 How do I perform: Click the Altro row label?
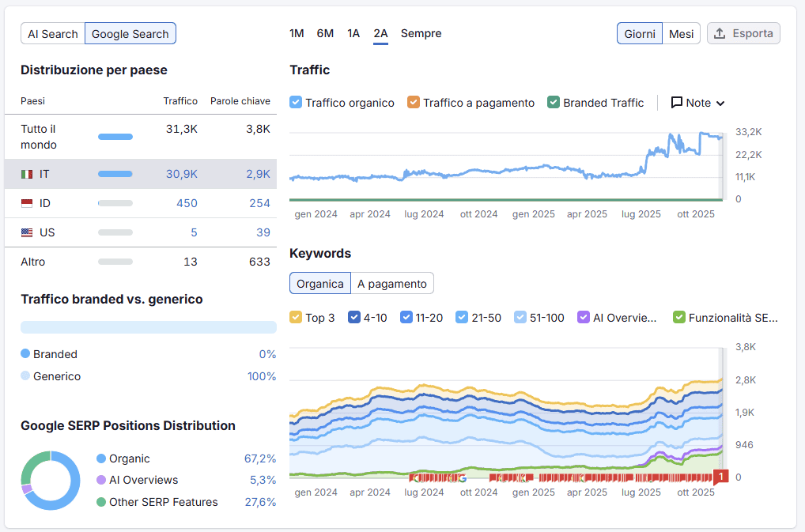pos(33,262)
